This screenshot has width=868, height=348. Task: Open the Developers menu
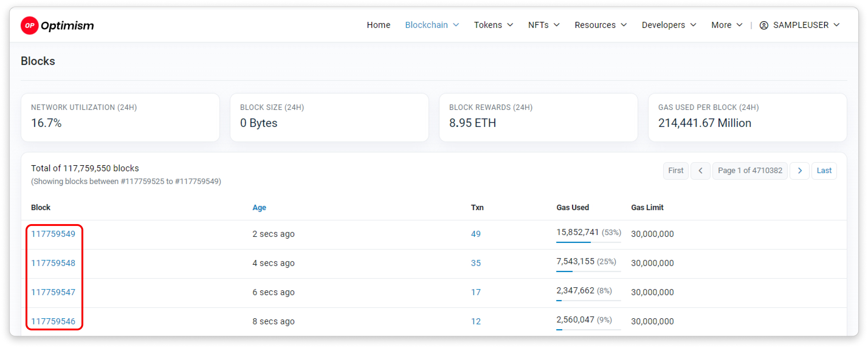669,25
